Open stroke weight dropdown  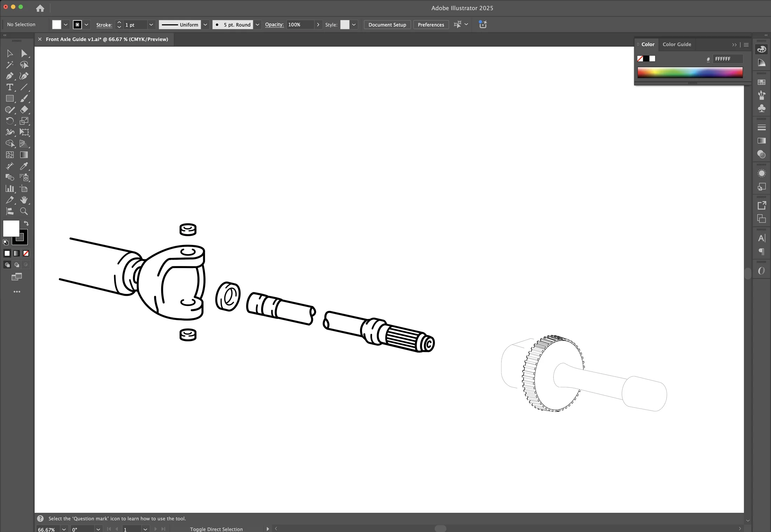[x=151, y=25]
